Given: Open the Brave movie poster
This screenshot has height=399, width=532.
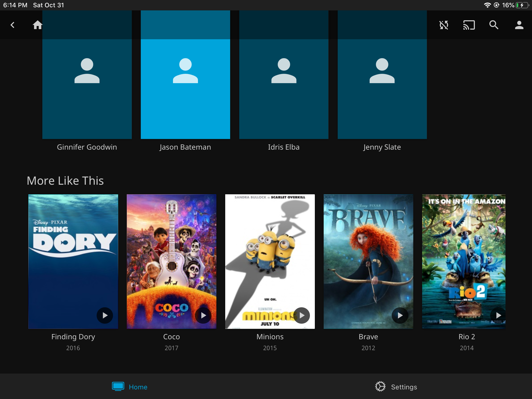Looking at the screenshot, I should click(x=368, y=261).
